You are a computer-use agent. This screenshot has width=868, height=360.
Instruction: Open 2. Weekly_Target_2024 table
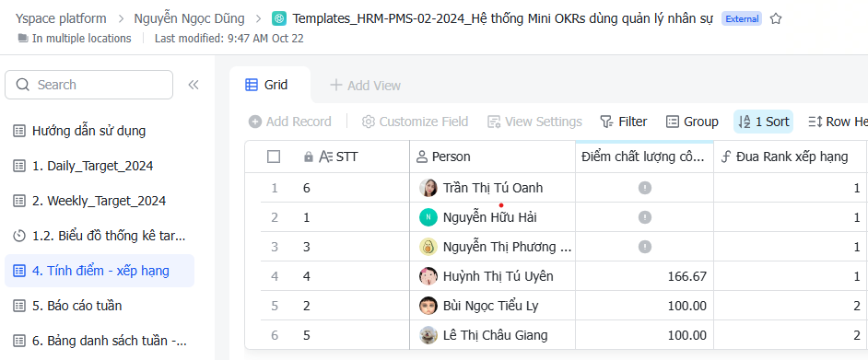(100, 201)
